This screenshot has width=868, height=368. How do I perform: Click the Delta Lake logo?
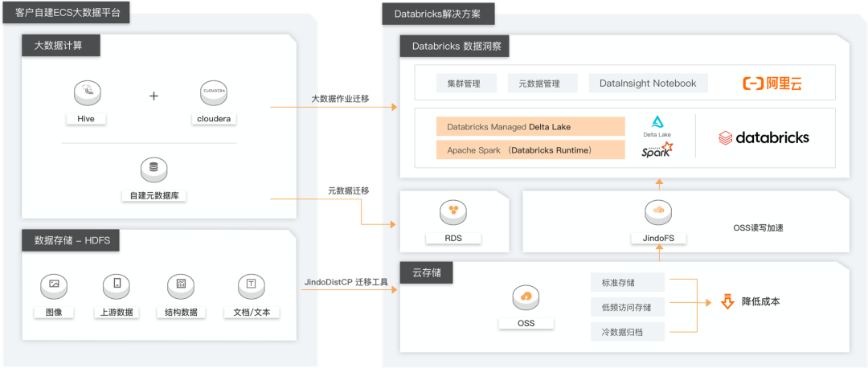pyautogui.click(x=657, y=127)
